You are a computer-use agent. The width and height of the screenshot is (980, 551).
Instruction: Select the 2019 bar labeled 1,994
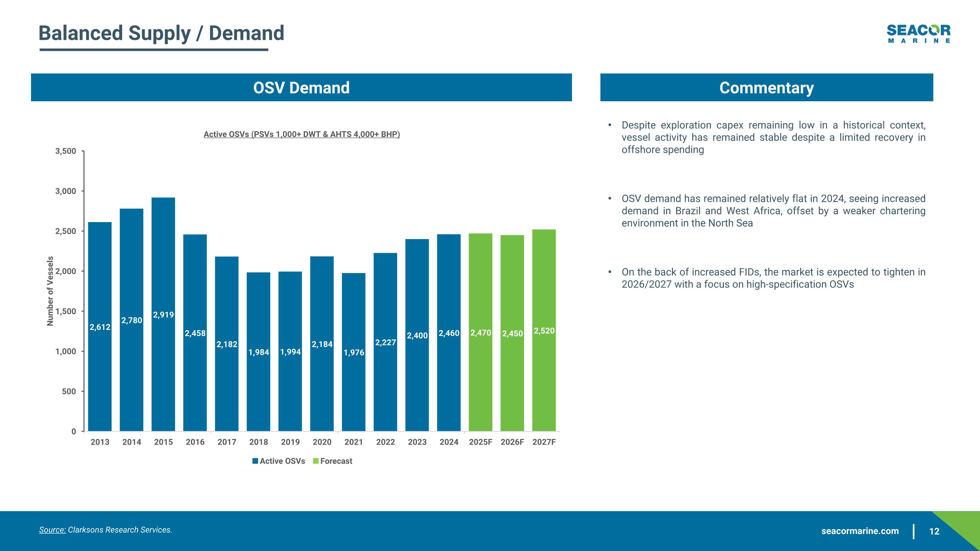point(290,351)
